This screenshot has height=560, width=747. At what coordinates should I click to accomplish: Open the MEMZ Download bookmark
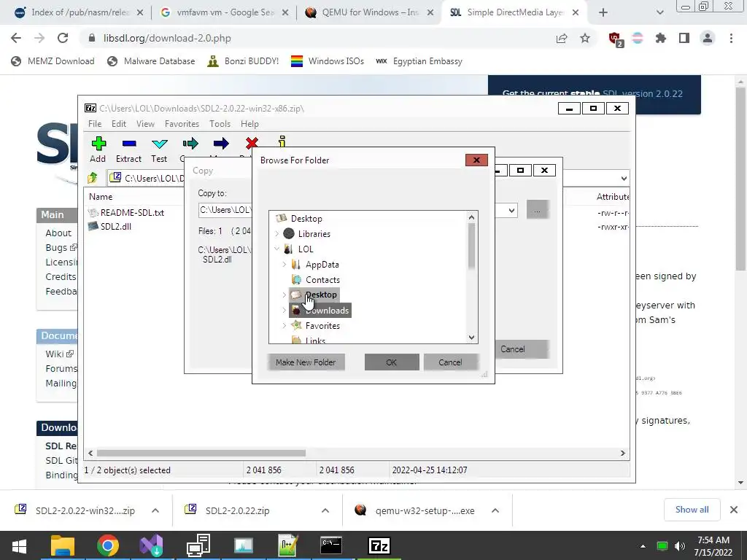pyautogui.click(x=53, y=61)
